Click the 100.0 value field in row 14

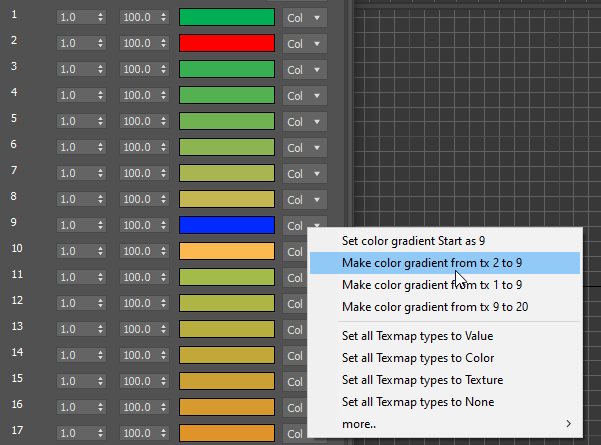click(136, 355)
